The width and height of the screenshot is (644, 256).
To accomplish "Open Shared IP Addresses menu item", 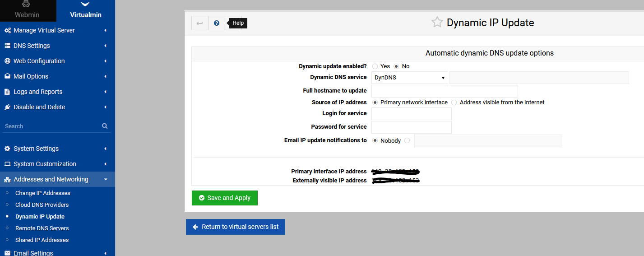I will tap(42, 240).
